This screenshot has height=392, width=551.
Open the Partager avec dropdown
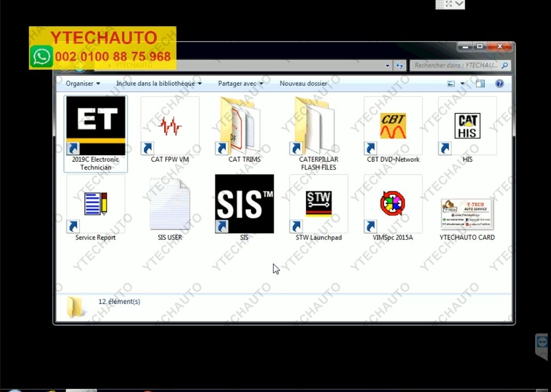(x=239, y=83)
